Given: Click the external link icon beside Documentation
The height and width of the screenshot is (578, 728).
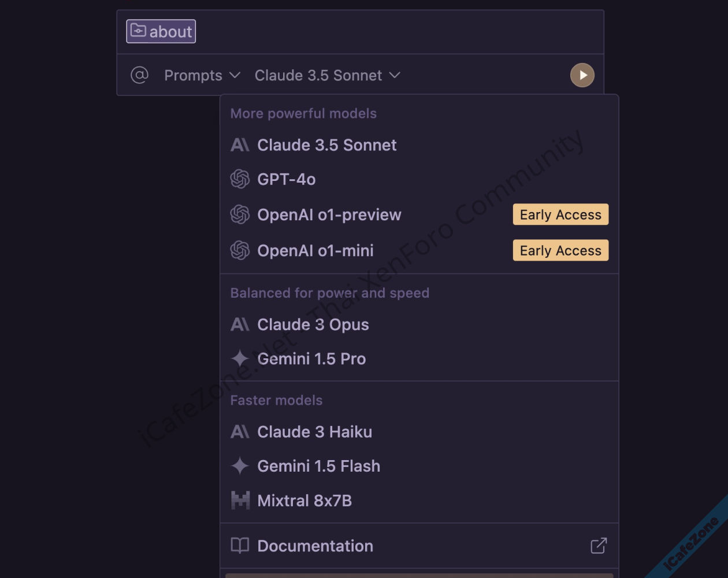Looking at the screenshot, I should 599,546.
